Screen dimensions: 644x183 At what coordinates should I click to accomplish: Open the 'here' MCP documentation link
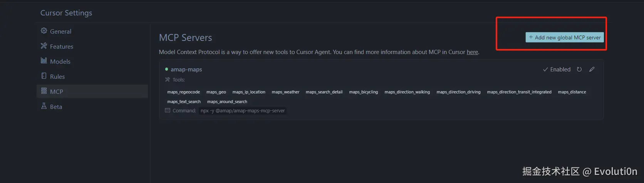click(472, 52)
